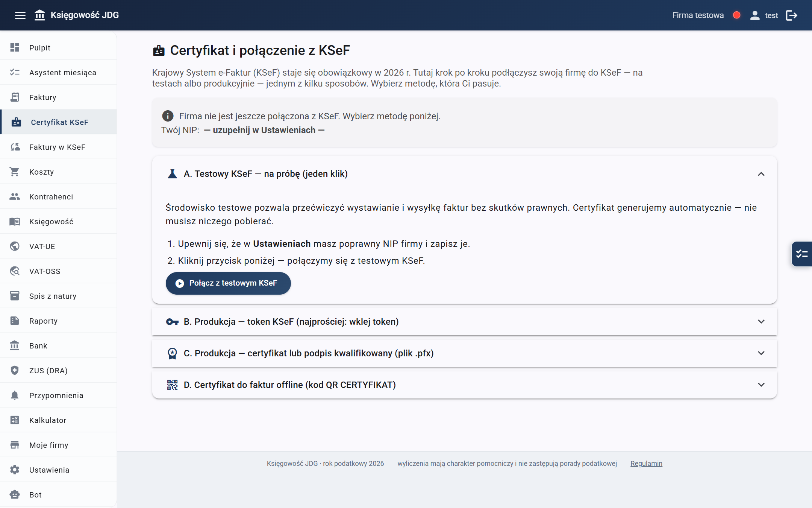Click the red status indicator dot
The image size is (812, 508).
click(x=737, y=15)
